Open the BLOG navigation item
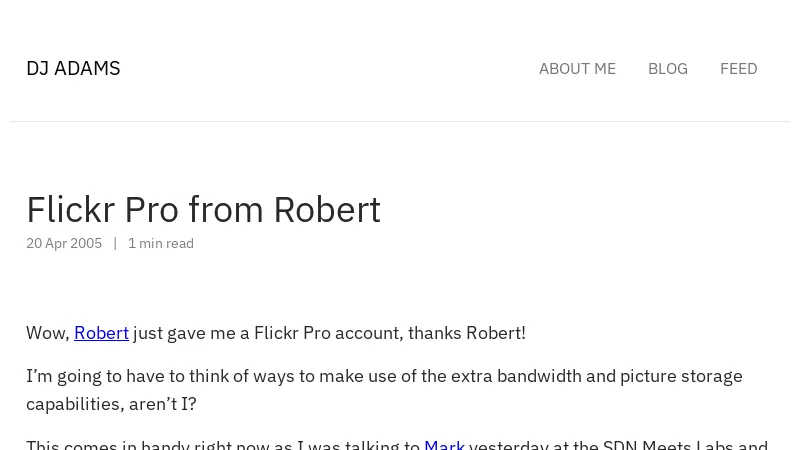Image resolution: width=800 pixels, height=450 pixels. tap(668, 69)
